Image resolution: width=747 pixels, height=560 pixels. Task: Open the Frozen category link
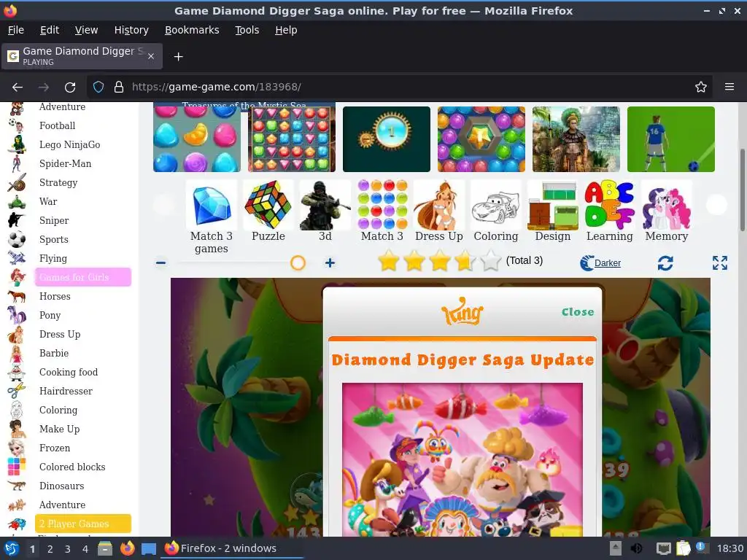[x=55, y=448]
